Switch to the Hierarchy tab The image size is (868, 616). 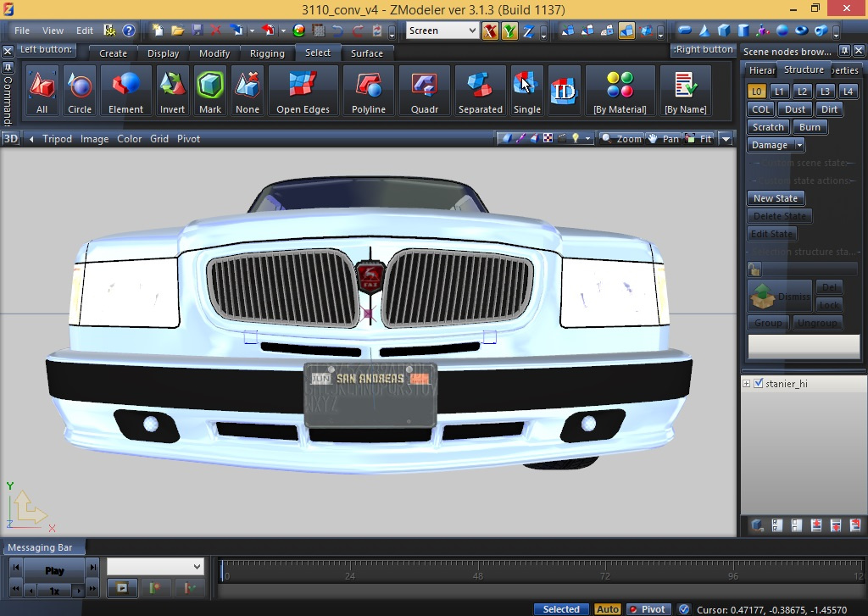click(762, 69)
